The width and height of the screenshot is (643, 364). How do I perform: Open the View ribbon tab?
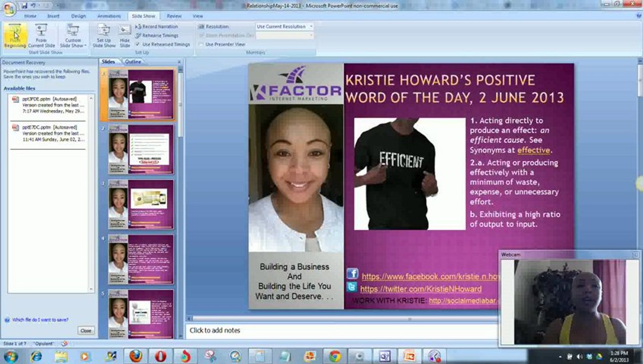pyautogui.click(x=198, y=16)
